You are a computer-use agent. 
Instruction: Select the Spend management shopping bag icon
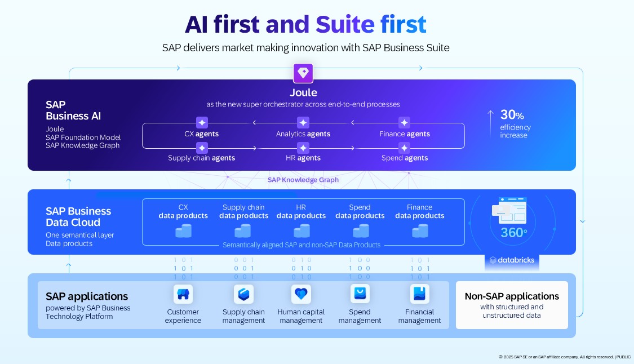(360, 294)
